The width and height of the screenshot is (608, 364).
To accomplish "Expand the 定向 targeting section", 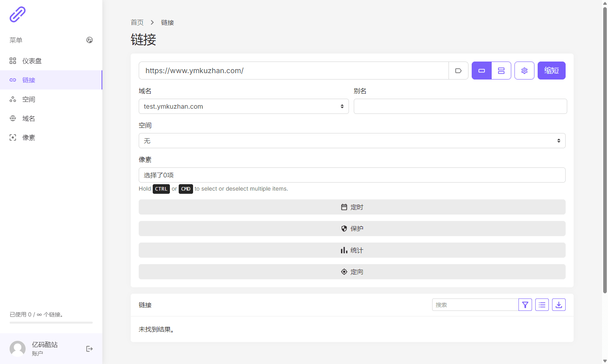I will point(352,272).
